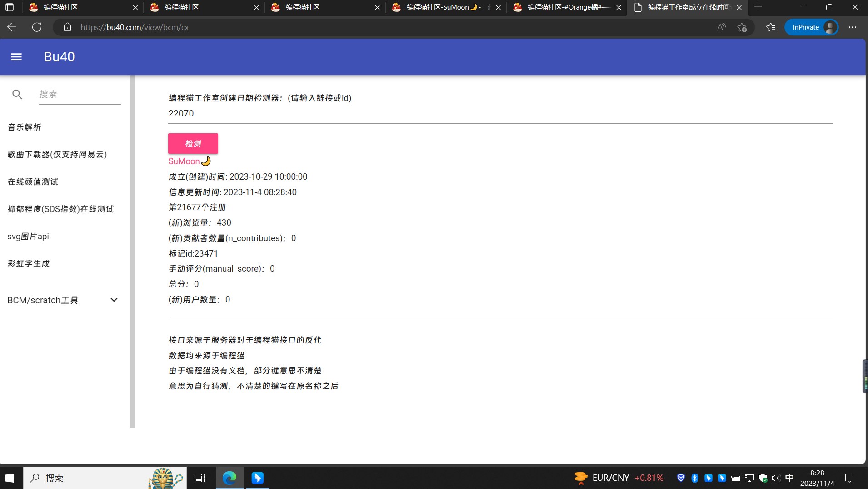Screen dimensions: 868x489
Task: View site information lock icon
Action: (x=67, y=27)
